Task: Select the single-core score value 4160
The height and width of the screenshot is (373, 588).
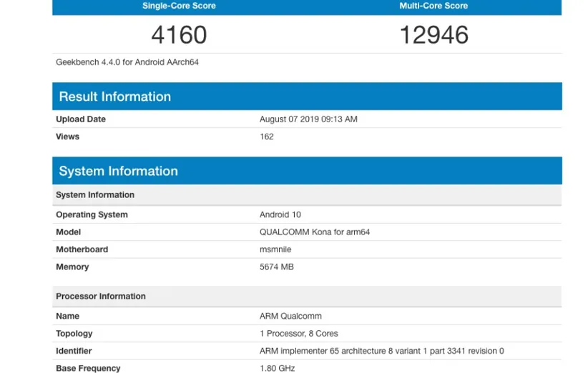Action: pos(179,34)
